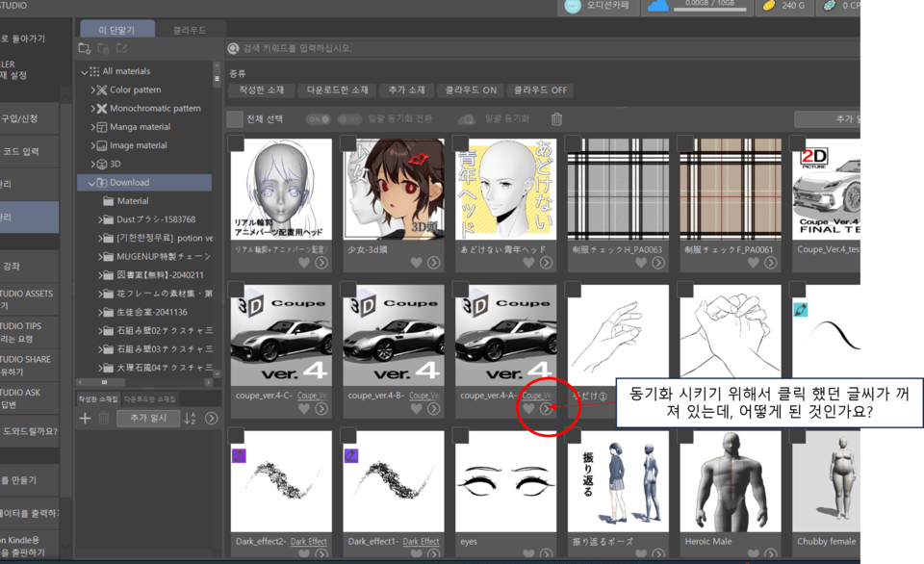
Task: Check the coupe_ver.4-C- thumbnail checkbox
Action: (237, 289)
